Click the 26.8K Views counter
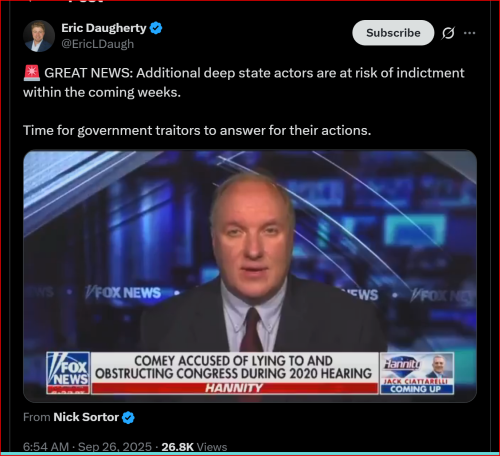500x456 pixels. (x=194, y=447)
